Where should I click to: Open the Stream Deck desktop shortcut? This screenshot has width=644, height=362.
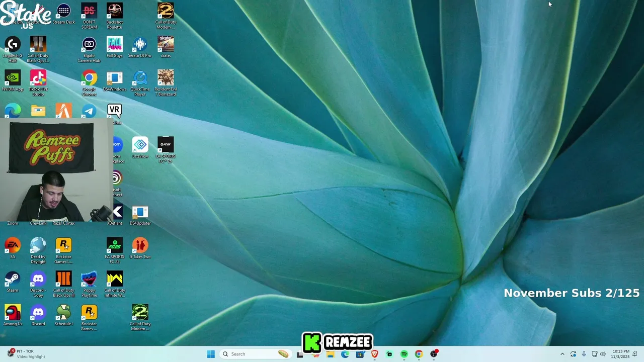click(63, 14)
